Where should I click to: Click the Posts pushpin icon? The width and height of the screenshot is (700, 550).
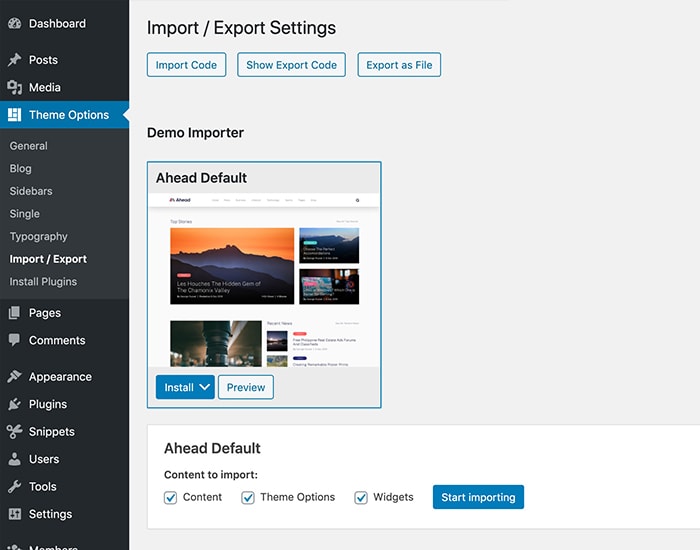click(x=14, y=60)
